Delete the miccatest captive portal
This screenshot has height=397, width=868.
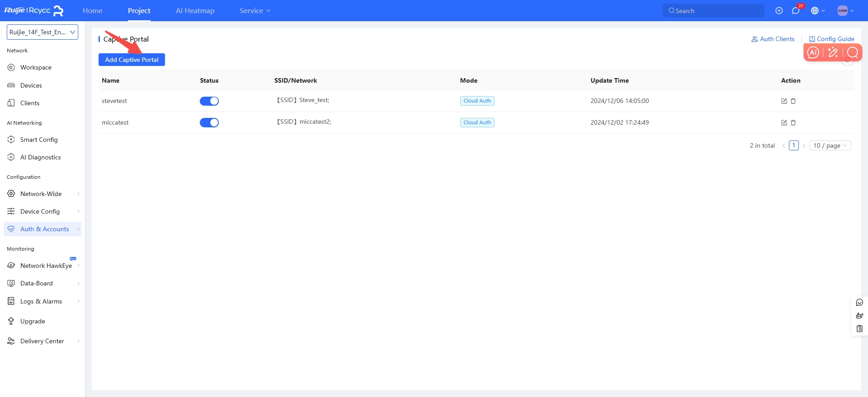click(x=793, y=123)
